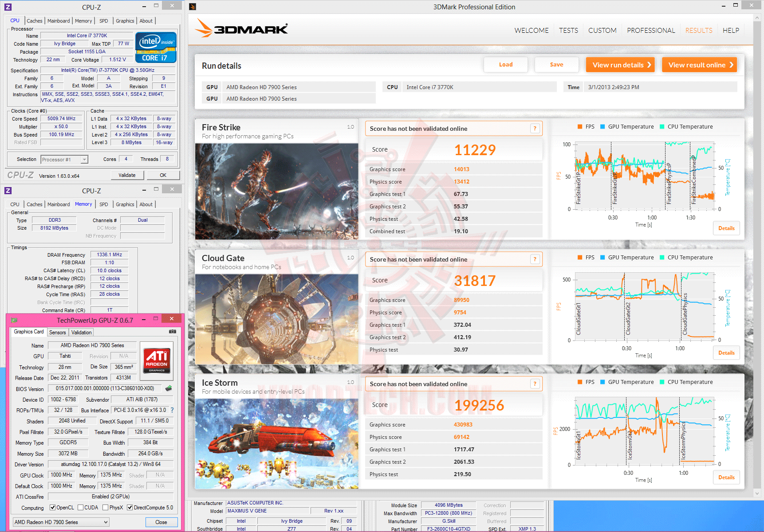Click the orange FPS legend swatch in Fire Strike
Screen dimensions: 764x532
click(x=579, y=127)
